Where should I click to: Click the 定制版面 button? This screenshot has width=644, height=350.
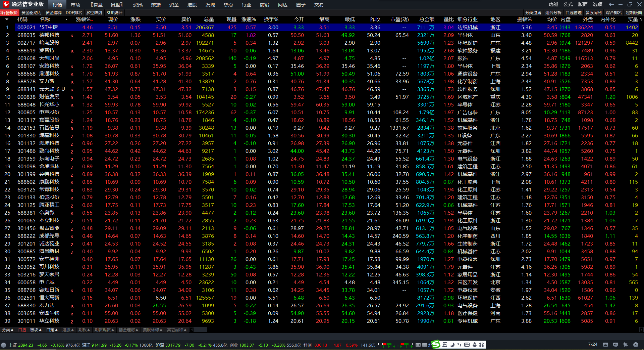coord(634,13)
